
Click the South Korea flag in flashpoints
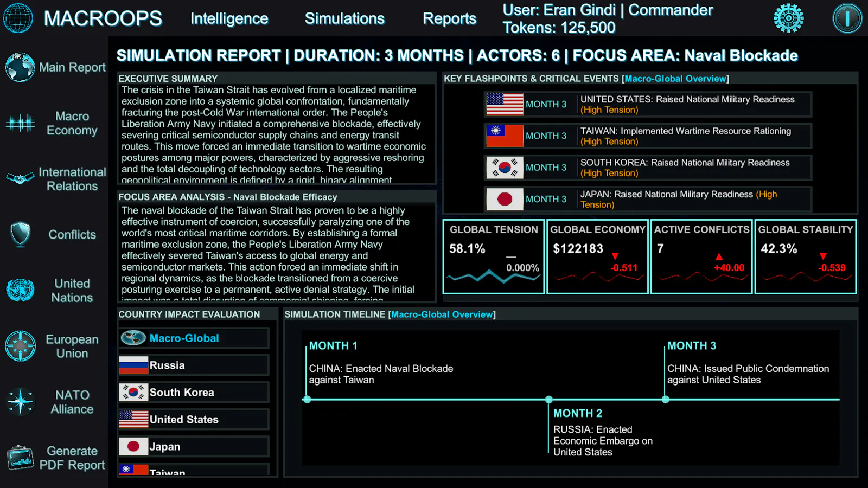tap(505, 168)
